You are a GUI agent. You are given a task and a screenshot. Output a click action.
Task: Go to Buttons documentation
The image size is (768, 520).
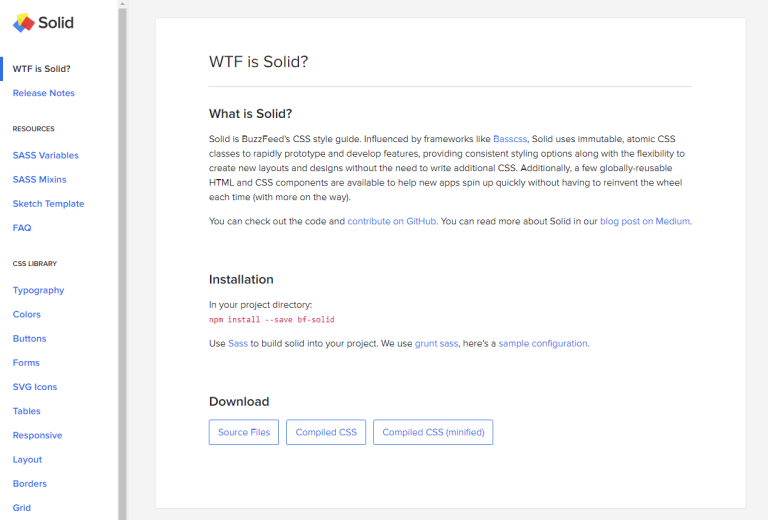pyautogui.click(x=29, y=338)
